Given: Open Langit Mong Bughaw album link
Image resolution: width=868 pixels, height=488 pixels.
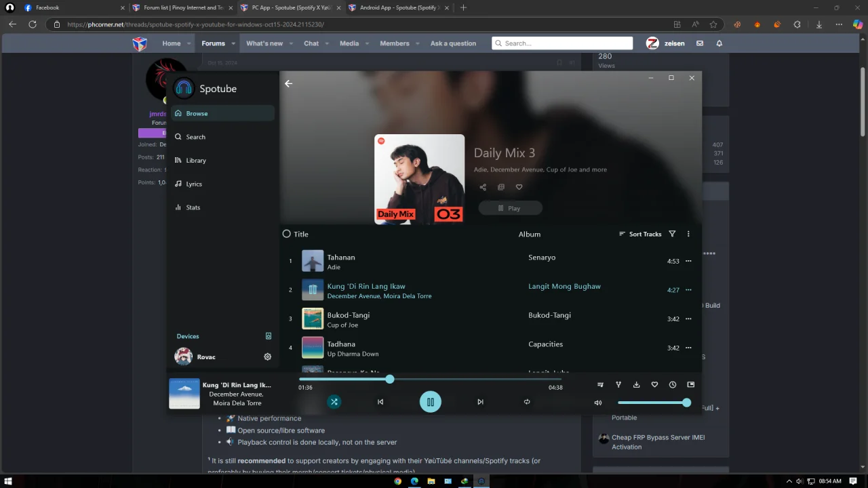Looking at the screenshot, I should 564,286.
